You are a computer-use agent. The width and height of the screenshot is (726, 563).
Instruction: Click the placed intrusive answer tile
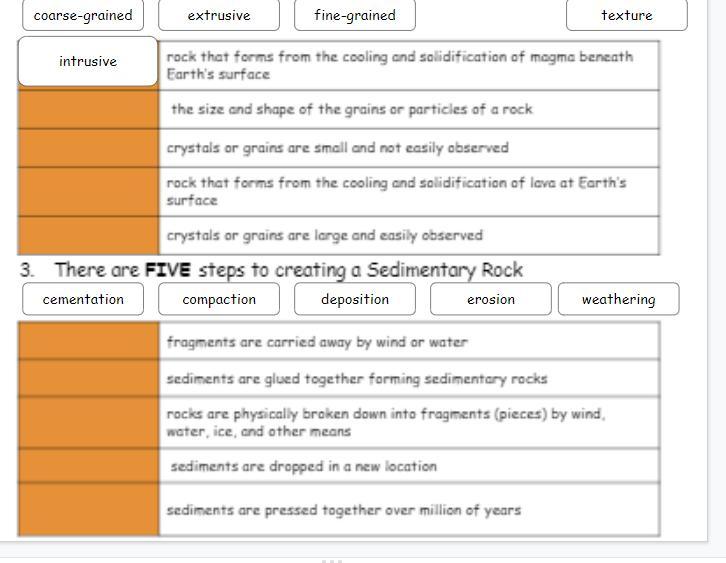(88, 62)
